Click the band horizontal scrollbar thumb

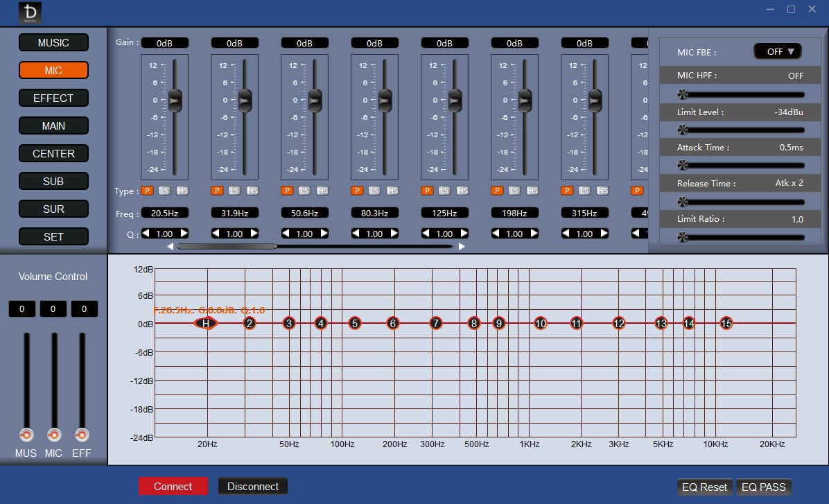click(x=227, y=246)
